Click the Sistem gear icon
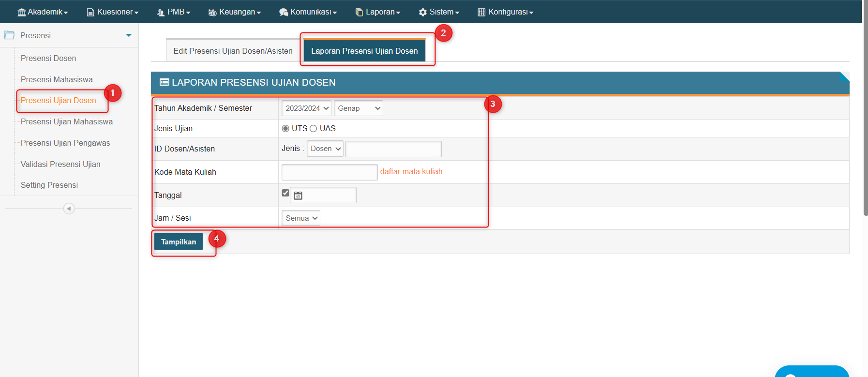 coord(423,12)
